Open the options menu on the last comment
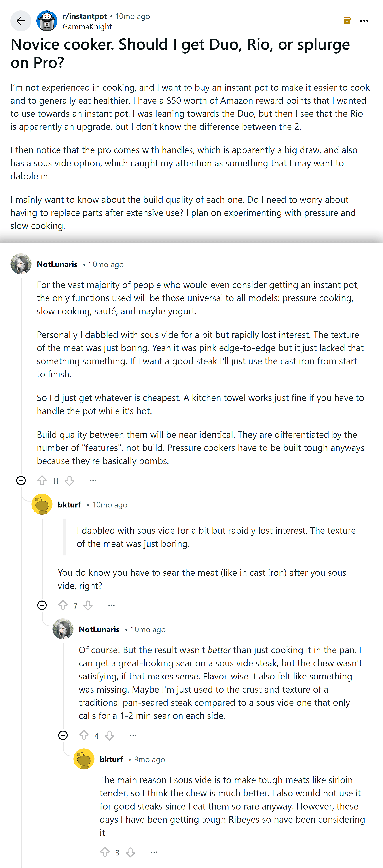Viewport: 383px width, 868px height. [154, 852]
